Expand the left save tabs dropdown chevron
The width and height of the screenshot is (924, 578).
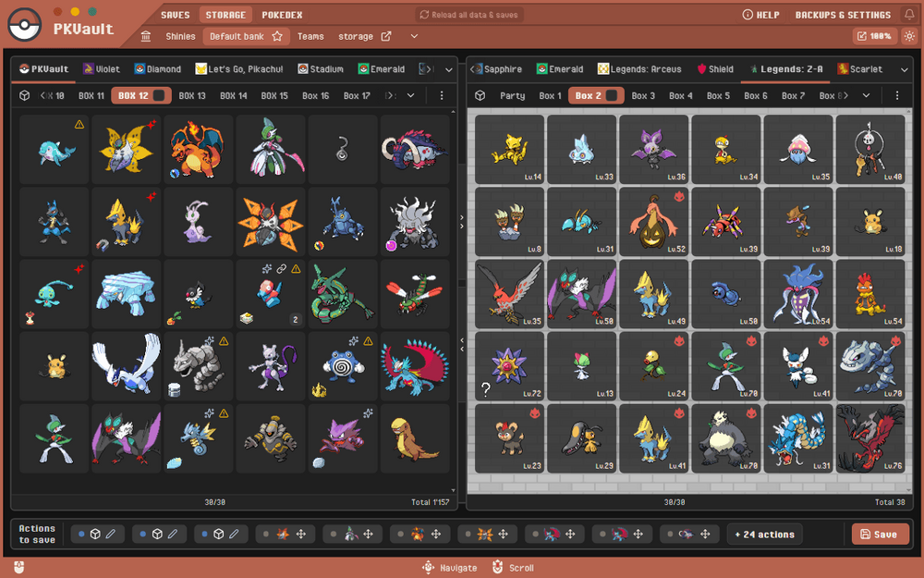[x=449, y=69]
